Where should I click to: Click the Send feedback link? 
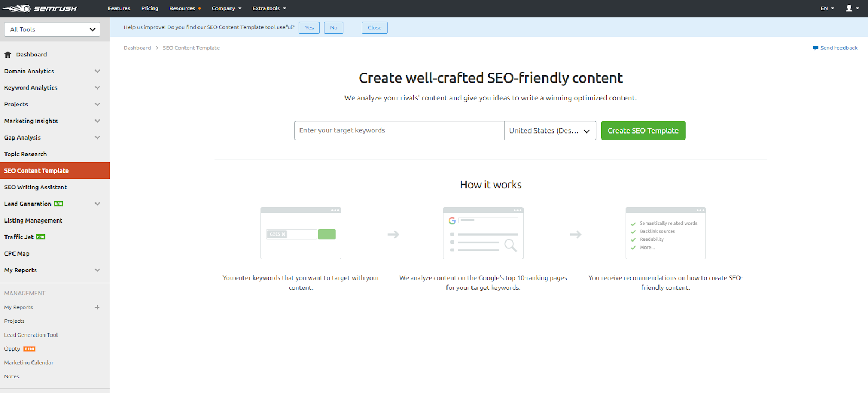tap(839, 48)
